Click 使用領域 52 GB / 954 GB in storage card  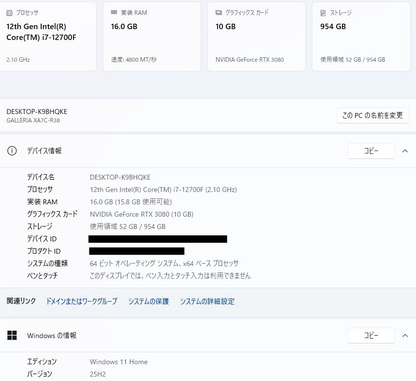coord(353,60)
